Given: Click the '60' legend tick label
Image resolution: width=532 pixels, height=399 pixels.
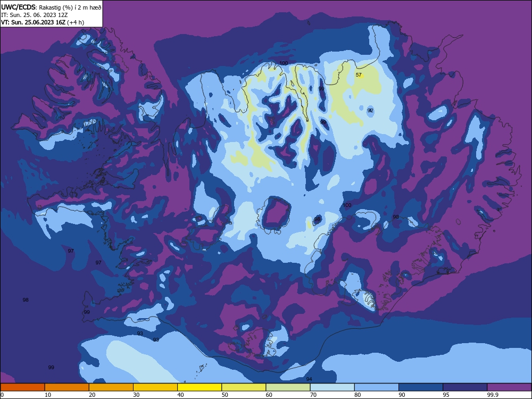Looking at the screenshot, I should click(269, 395).
